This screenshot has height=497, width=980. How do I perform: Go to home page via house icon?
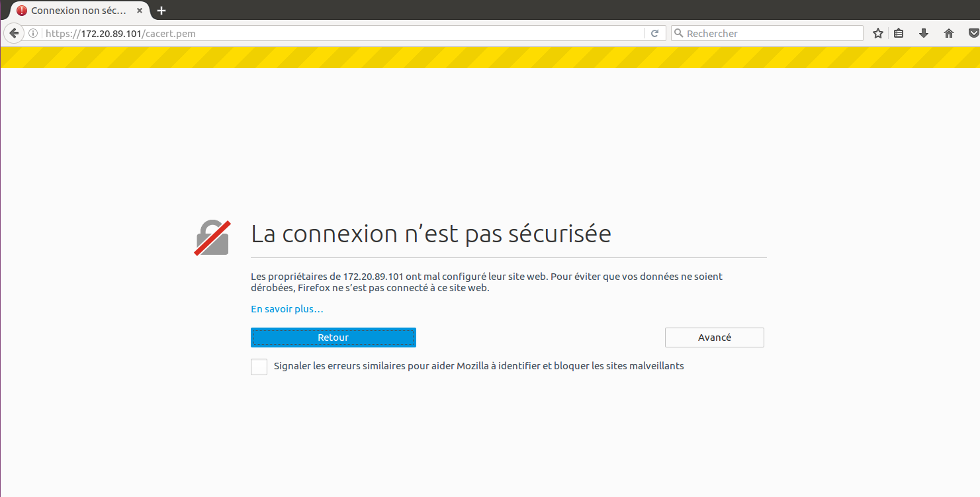(949, 34)
